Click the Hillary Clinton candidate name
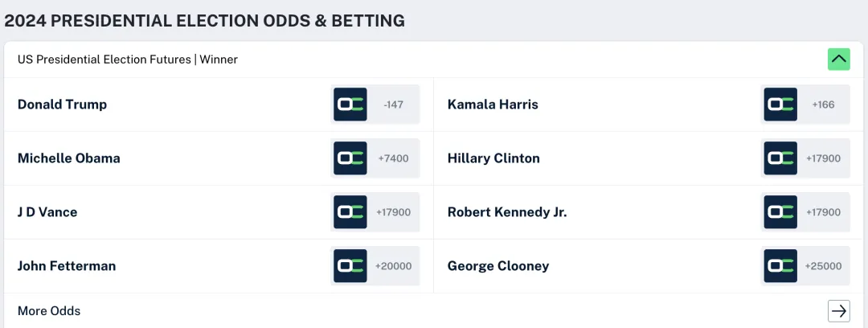The image size is (868, 328). pos(493,158)
